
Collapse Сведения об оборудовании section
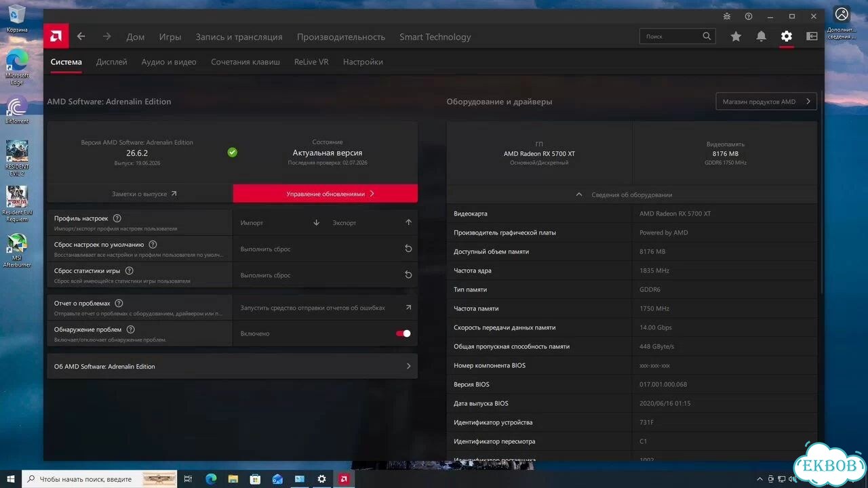(x=632, y=195)
